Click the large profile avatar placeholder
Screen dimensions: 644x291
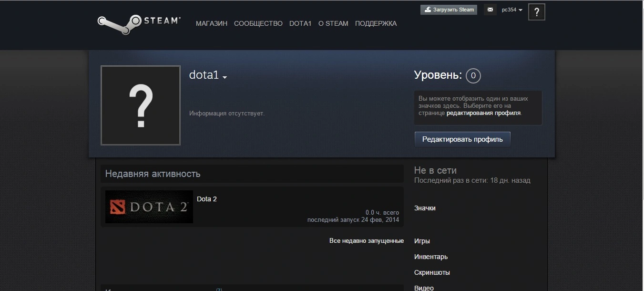141,105
